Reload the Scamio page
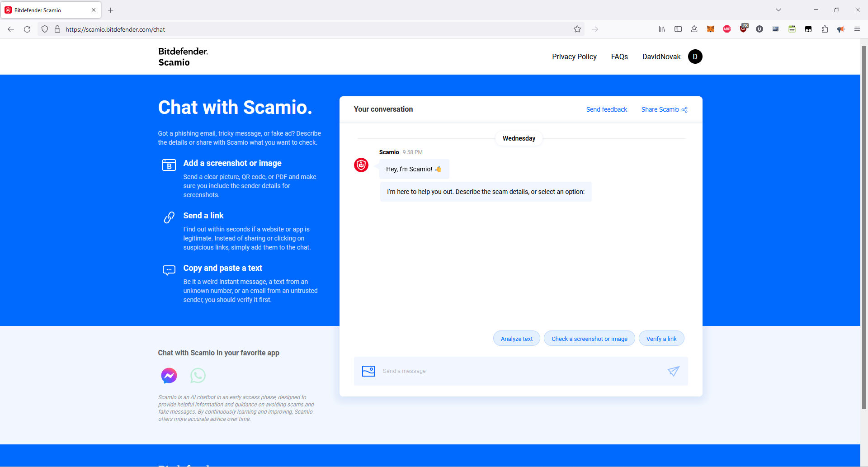This screenshot has width=868, height=467. tap(27, 29)
